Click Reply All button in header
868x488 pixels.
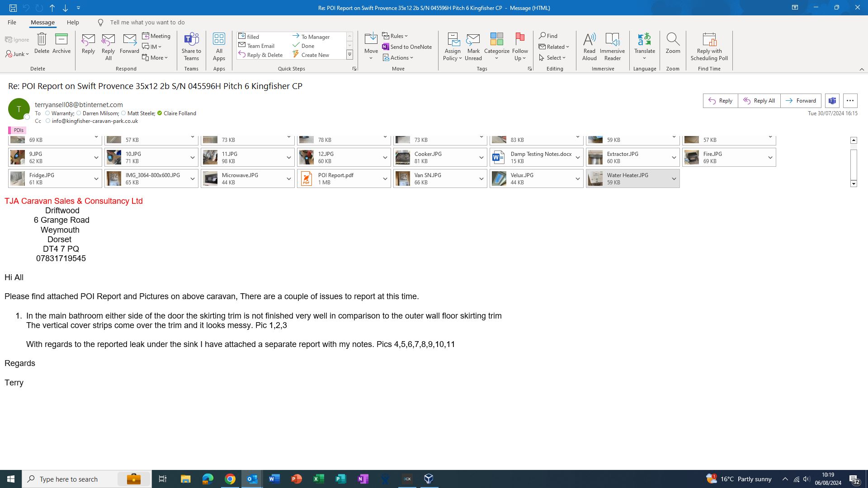point(759,101)
